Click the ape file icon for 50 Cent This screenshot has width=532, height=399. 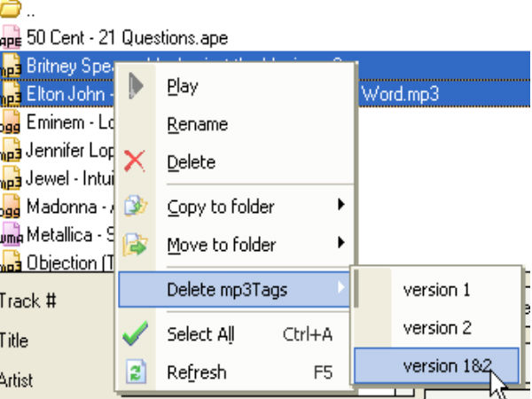tap(11, 37)
